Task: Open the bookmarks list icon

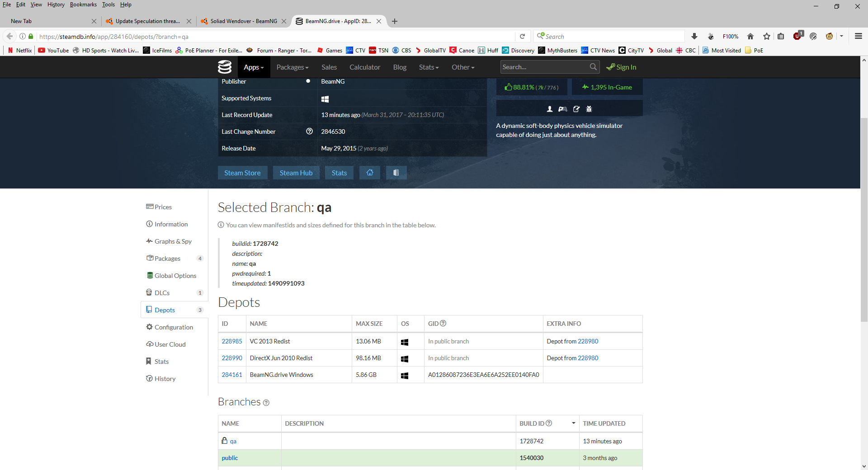Action: tap(781, 36)
